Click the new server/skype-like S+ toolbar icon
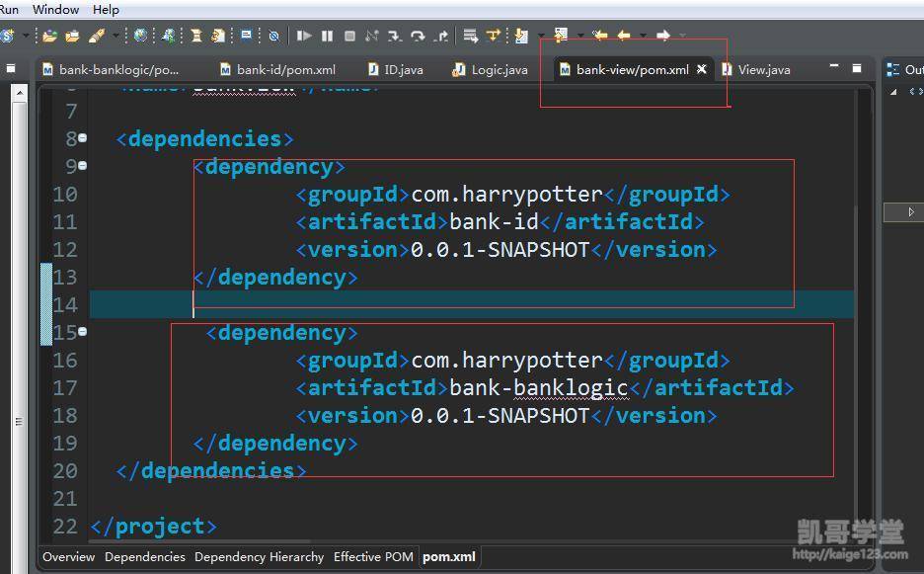Screen dimensions: 924x574 click(x=7, y=36)
